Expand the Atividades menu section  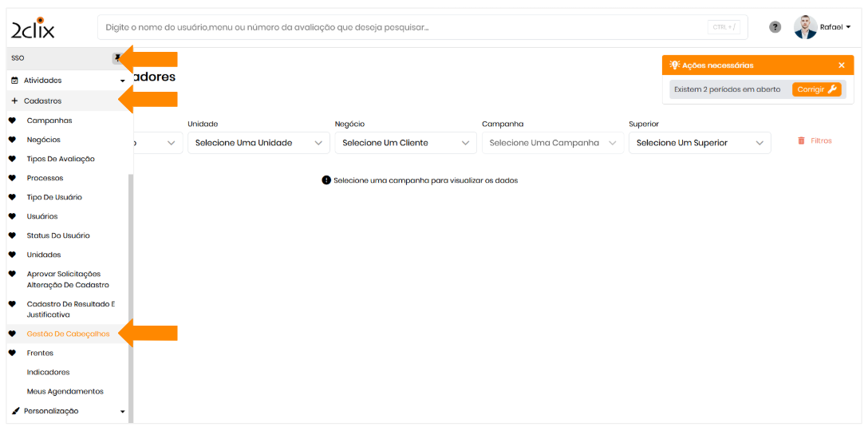[x=68, y=81]
